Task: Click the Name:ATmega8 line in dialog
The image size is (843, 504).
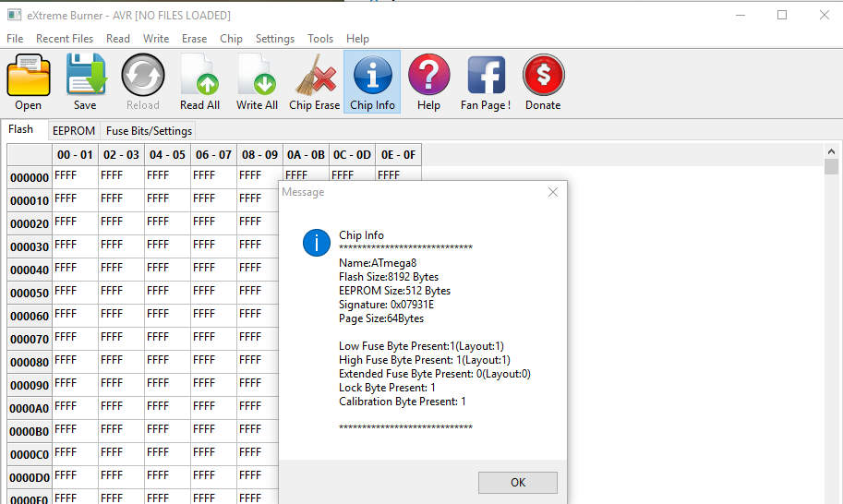Action: (x=378, y=263)
